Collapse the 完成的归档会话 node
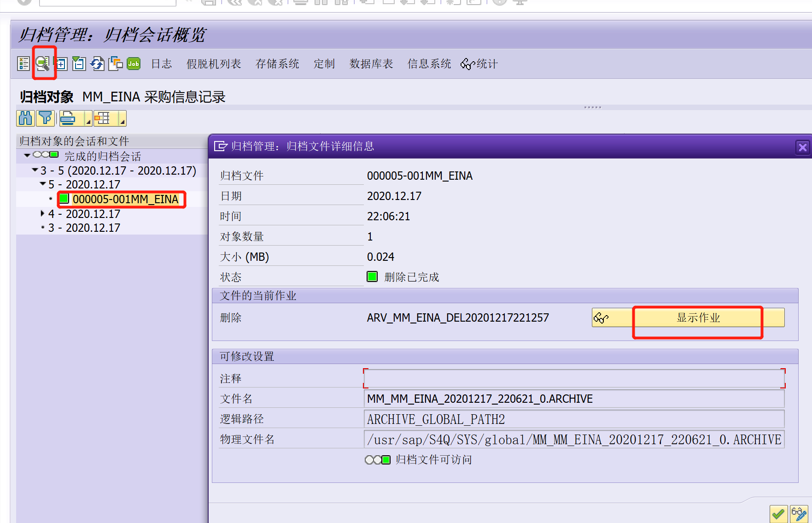 coord(27,156)
